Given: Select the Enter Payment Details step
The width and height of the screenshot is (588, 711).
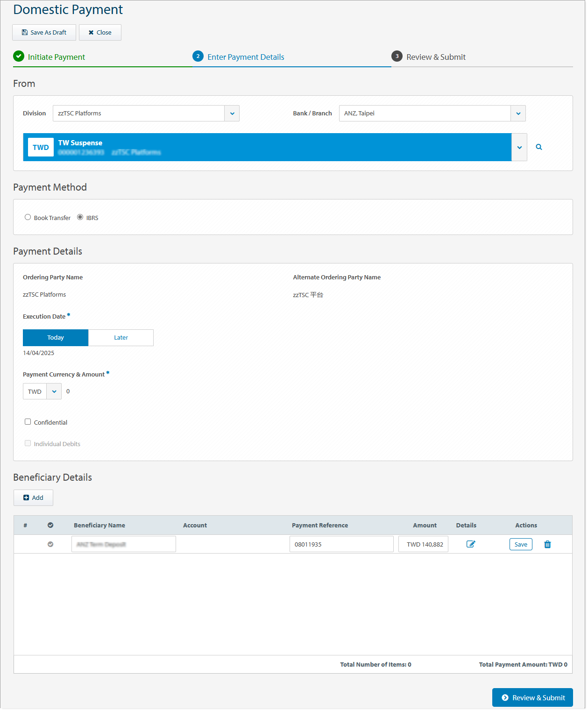Looking at the screenshot, I should pyautogui.click(x=246, y=57).
